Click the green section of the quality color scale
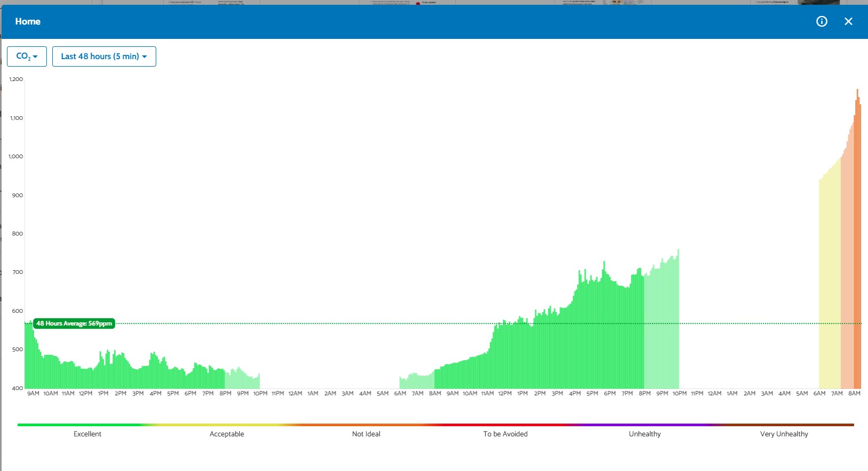 tap(80, 425)
